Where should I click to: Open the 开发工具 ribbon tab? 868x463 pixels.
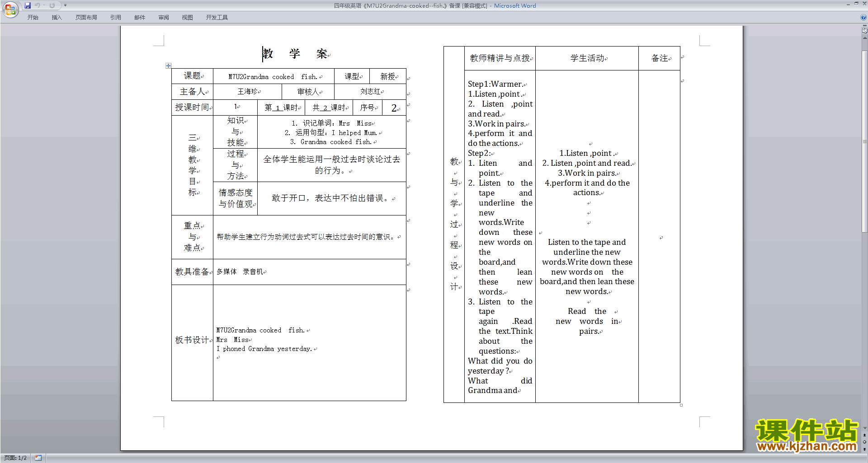click(217, 18)
